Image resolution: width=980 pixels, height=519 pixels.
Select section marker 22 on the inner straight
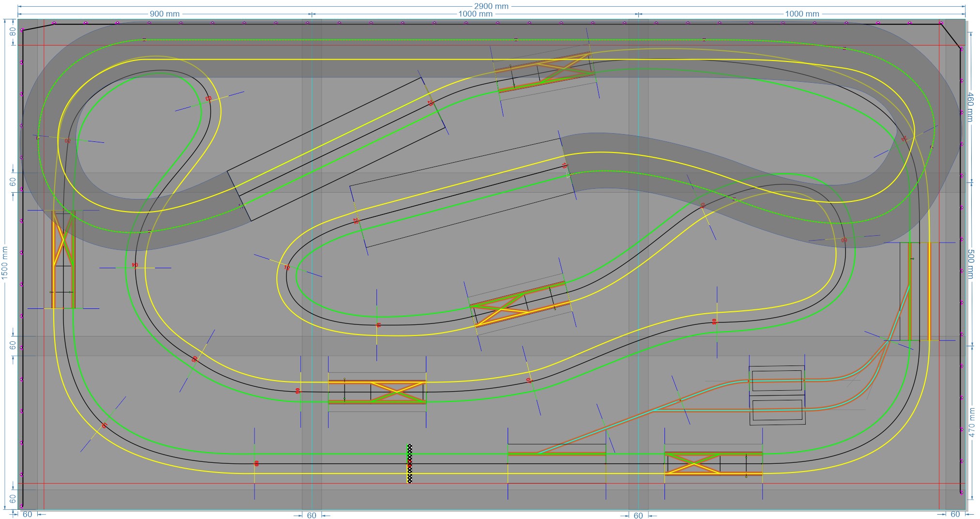pyautogui.click(x=356, y=221)
